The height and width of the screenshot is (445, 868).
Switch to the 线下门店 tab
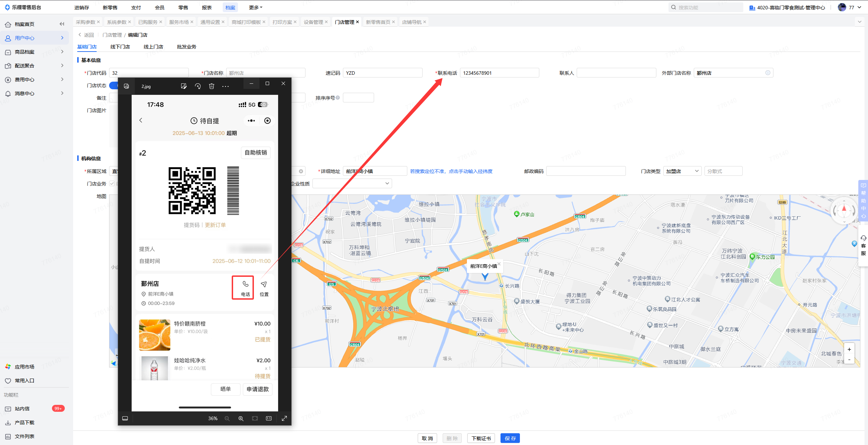120,47
